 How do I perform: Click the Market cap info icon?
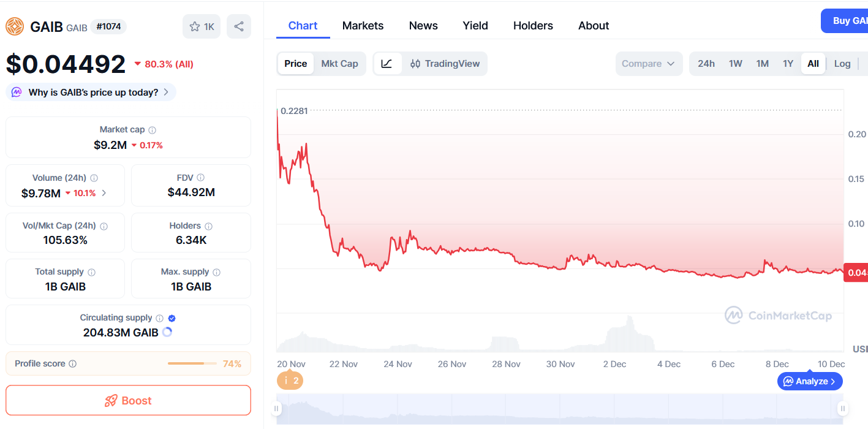tap(152, 130)
